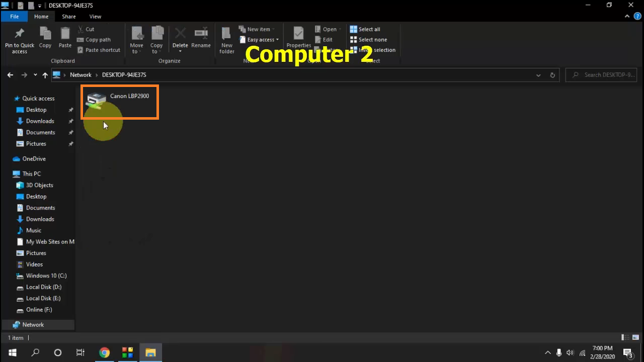
Task: Expand address bar history dropdown
Action: [x=538, y=75]
